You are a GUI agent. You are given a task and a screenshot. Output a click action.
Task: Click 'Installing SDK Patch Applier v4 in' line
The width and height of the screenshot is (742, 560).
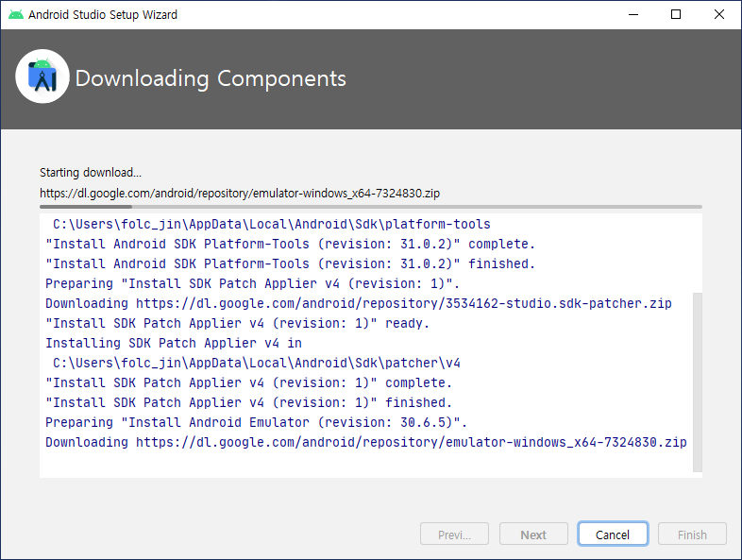(173, 343)
